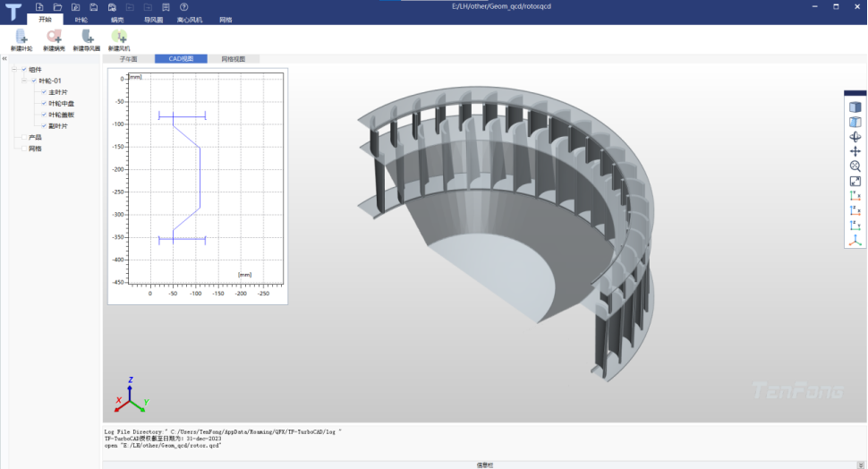Click the XYZ axis triad in viewport
Screen dimensions: 868x469
point(132,396)
